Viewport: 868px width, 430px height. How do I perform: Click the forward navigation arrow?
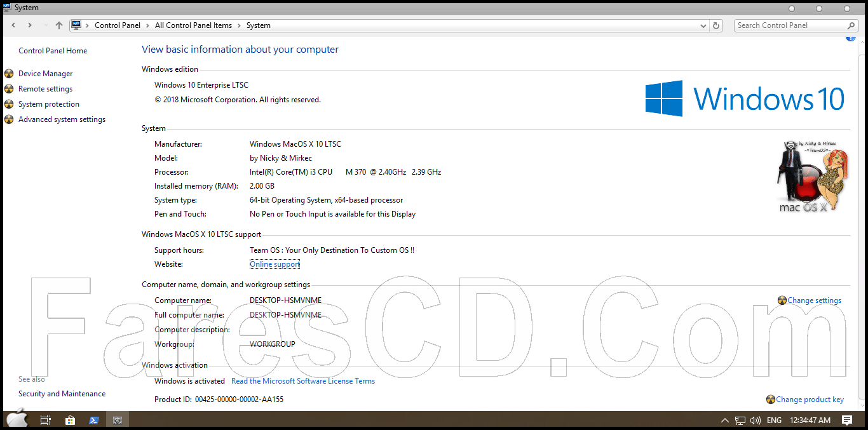(30, 25)
